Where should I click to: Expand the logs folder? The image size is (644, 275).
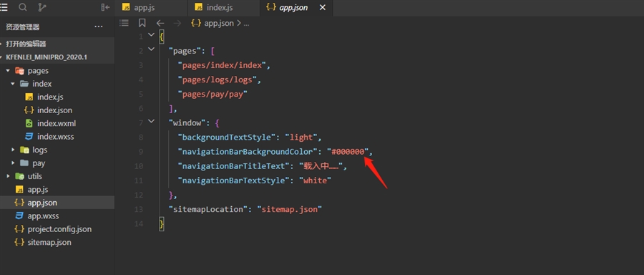(x=13, y=150)
